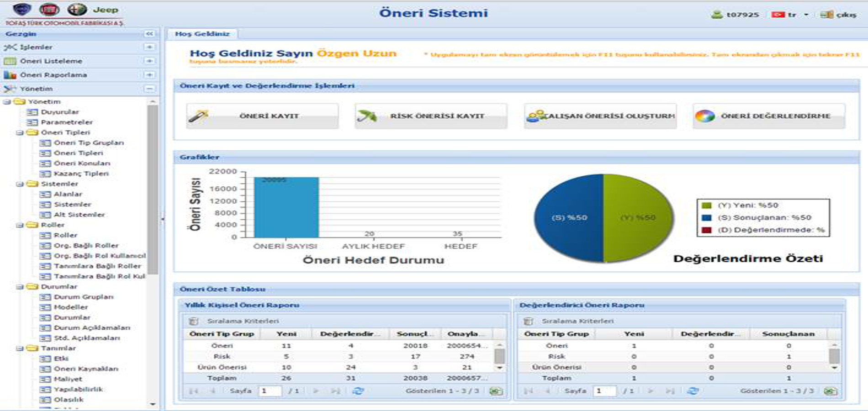Refresh the Yıllık Kişisel Öneri Raporu grid
This screenshot has height=411, width=868.
click(358, 391)
